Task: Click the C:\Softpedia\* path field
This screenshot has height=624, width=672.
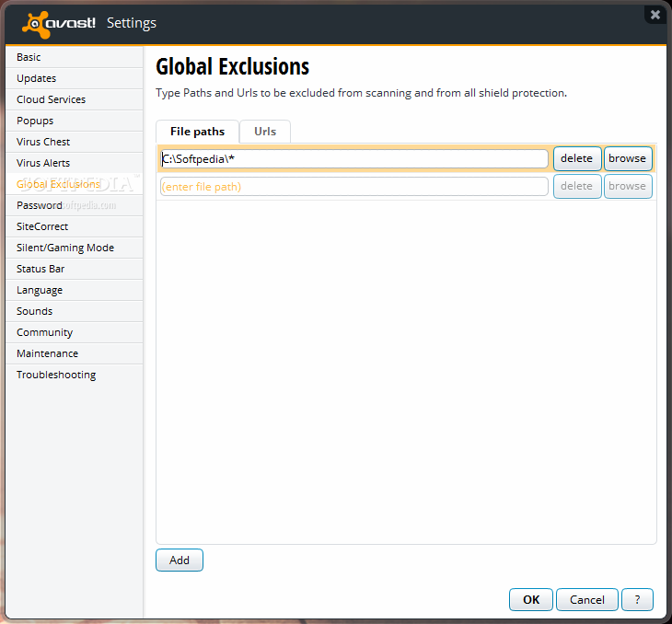Action: (x=354, y=159)
